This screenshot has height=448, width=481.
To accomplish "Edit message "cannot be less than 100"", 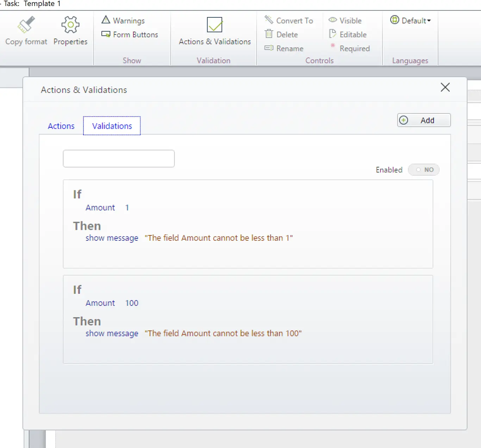I will 223,333.
